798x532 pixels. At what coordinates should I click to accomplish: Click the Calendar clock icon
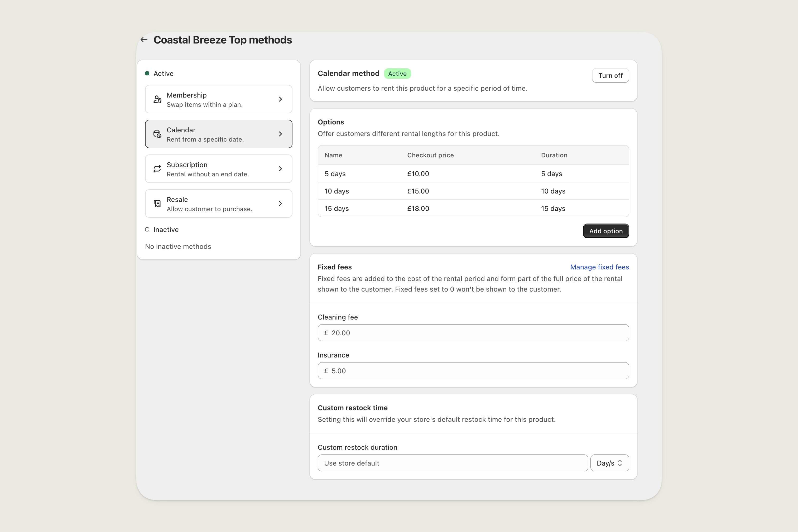(x=157, y=134)
